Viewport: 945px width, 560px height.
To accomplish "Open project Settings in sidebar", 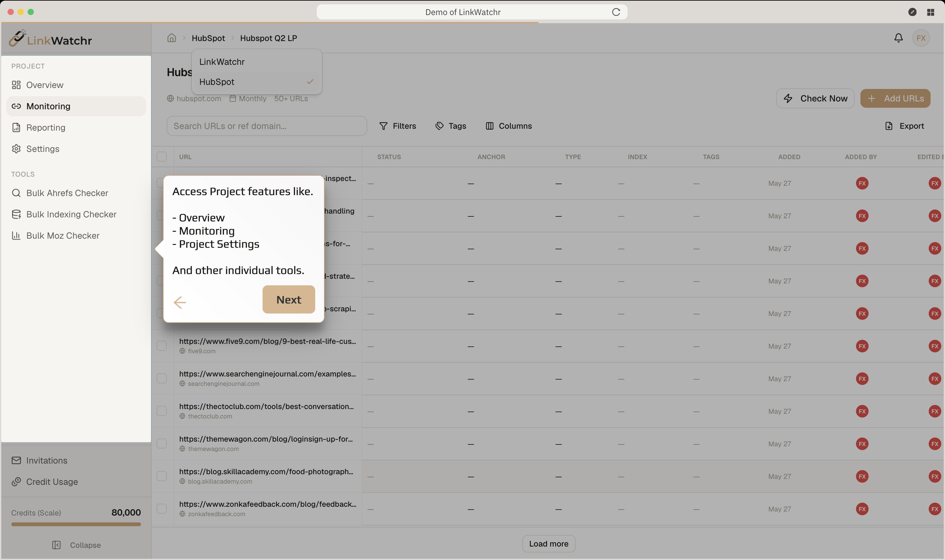I will 76,149.
